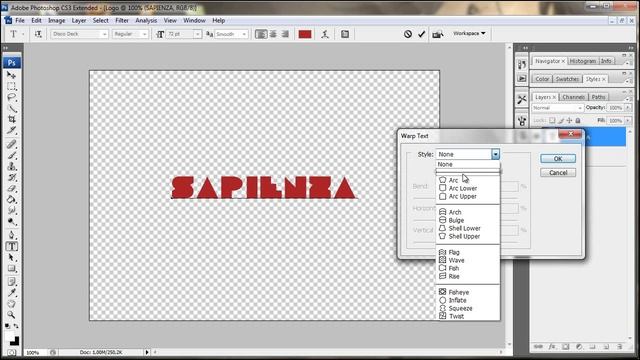
Task: Select the Pen tool
Action: pyautogui.click(x=11, y=236)
